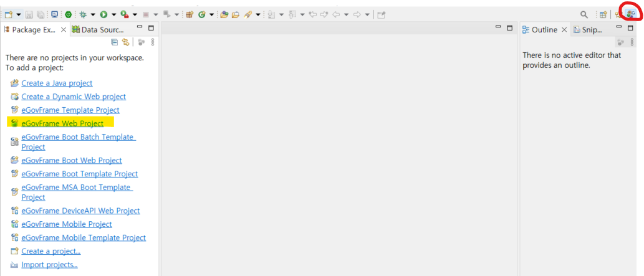This screenshot has width=644, height=276.
Task: Click the green power Boot Dashboard icon
Action: 68,14
